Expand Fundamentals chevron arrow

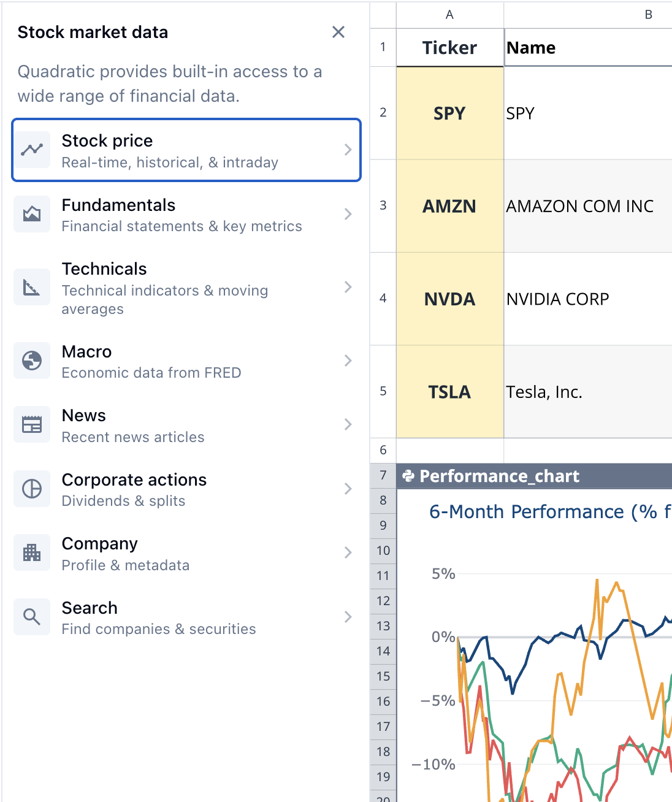point(348,214)
